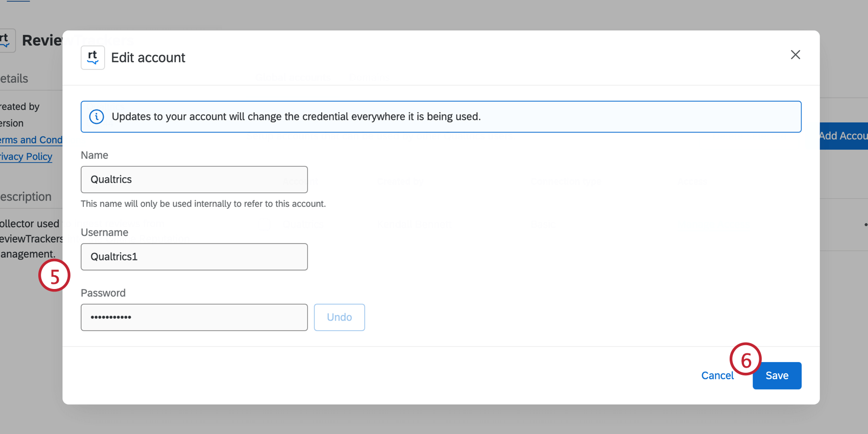This screenshot has height=434, width=868.
Task: Close the Edit account dialog with X
Action: coord(795,55)
